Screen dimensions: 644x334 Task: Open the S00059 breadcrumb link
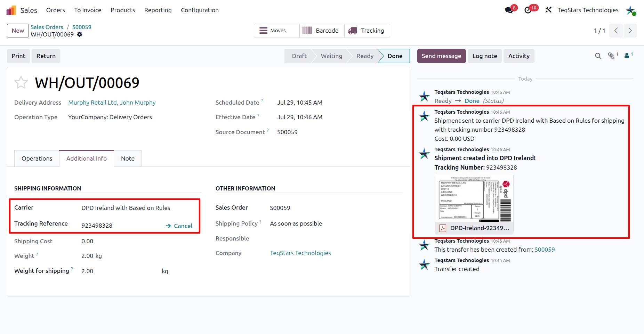(82, 27)
